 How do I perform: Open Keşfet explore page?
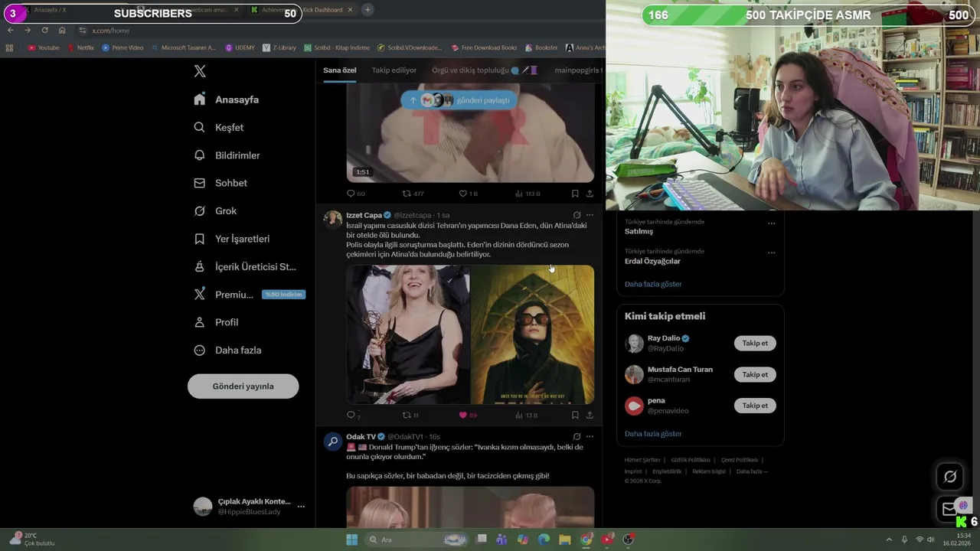point(219,127)
